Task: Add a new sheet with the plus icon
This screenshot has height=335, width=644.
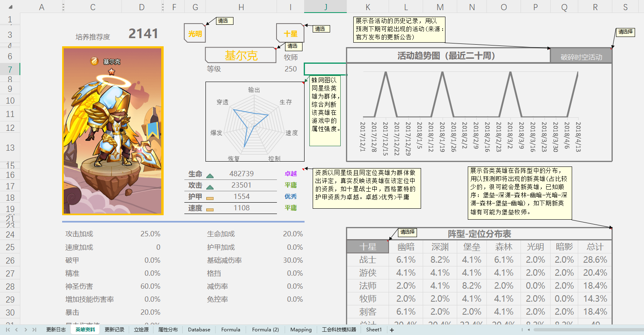Action: tap(392, 330)
